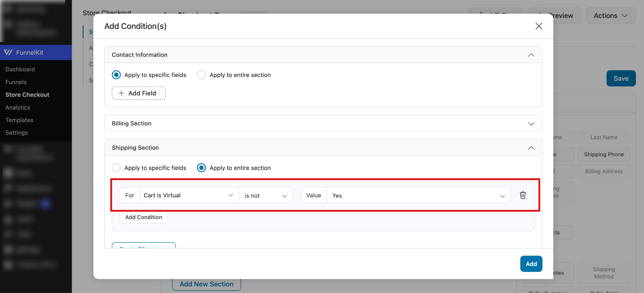Select "Apply to specific fields" in Shipping Section
The width and height of the screenshot is (644, 293).
(116, 168)
